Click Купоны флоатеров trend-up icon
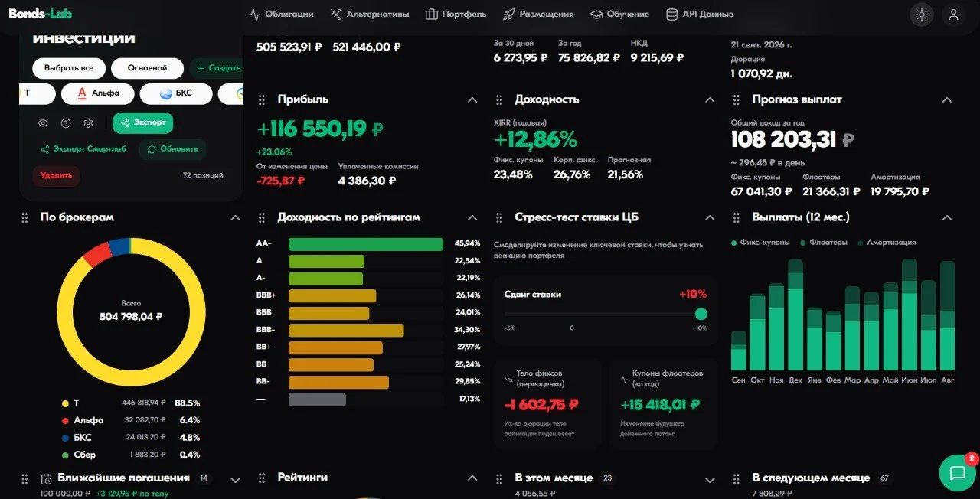 point(623,378)
